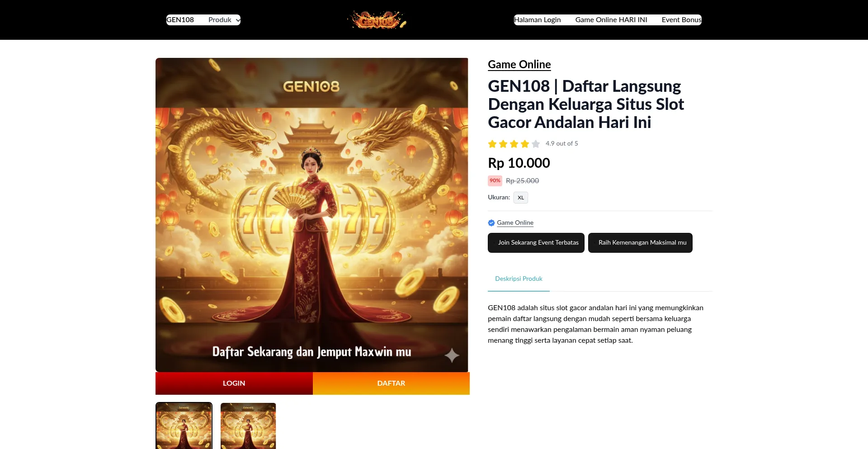Open the Halaman Login menu item
This screenshot has height=449, width=868.
pos(537,20)
